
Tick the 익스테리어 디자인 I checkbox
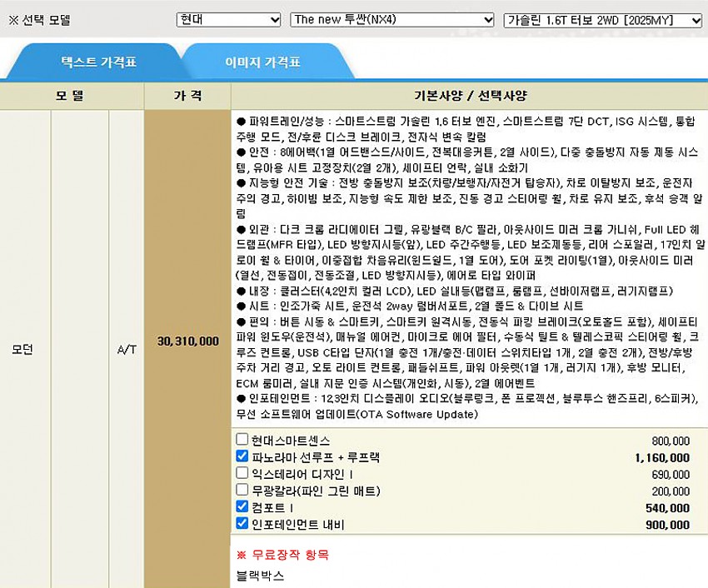tap(242, 473)
